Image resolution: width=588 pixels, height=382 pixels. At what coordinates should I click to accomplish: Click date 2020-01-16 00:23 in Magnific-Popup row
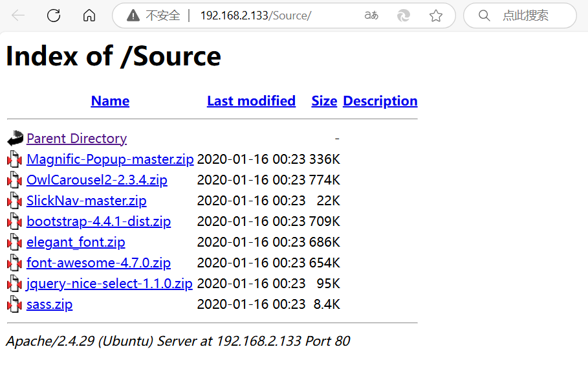tap(251, 159)
